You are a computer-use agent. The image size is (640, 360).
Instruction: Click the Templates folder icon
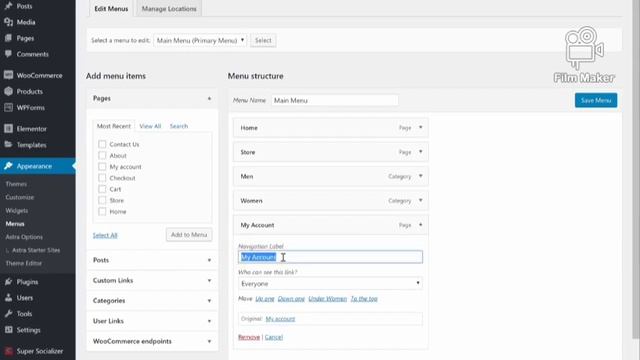[8, 144]
